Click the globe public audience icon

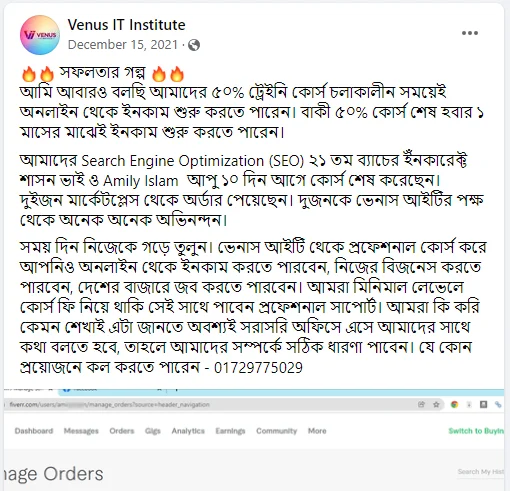(x=194, y=45)
